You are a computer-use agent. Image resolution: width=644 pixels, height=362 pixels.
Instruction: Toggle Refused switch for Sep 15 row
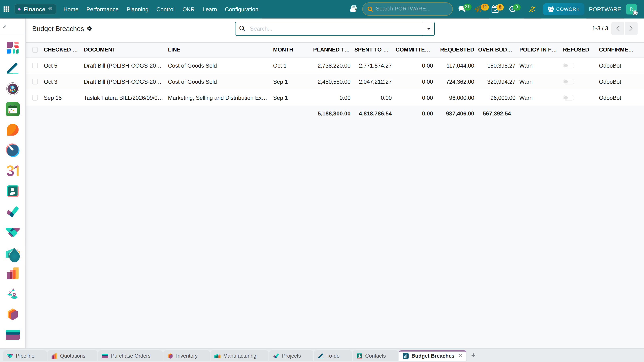(569, 98)
